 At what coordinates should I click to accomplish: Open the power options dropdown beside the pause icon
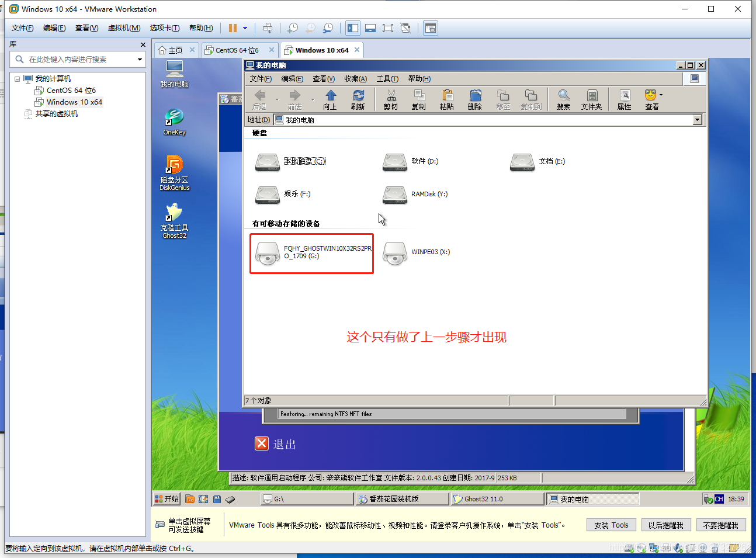(245, 28)
